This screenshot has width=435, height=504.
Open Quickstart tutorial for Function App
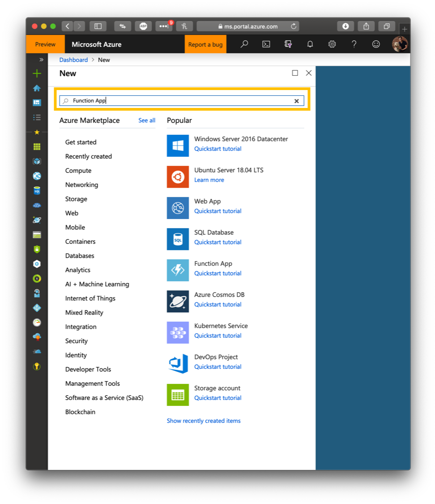217,273
